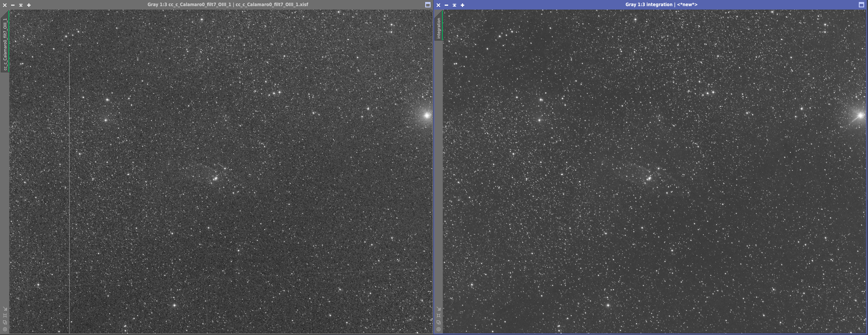Click the 'Gray 1:3 integration' title bar text

[661, 5]
